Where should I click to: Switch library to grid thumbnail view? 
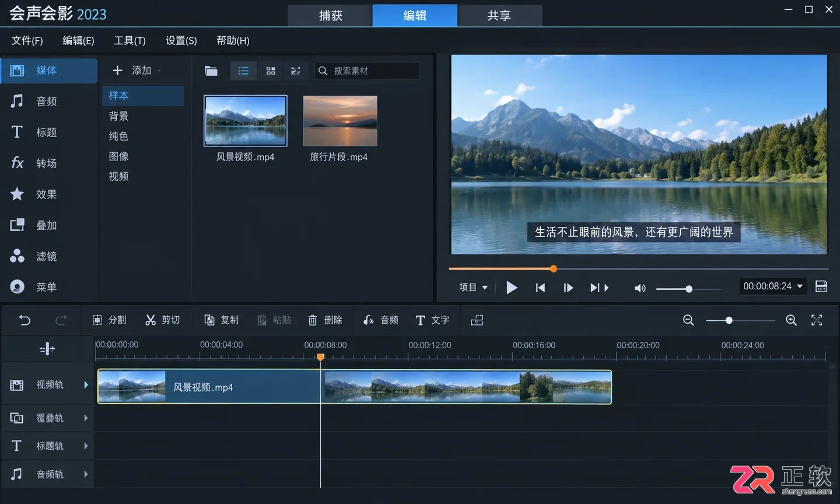271,71
